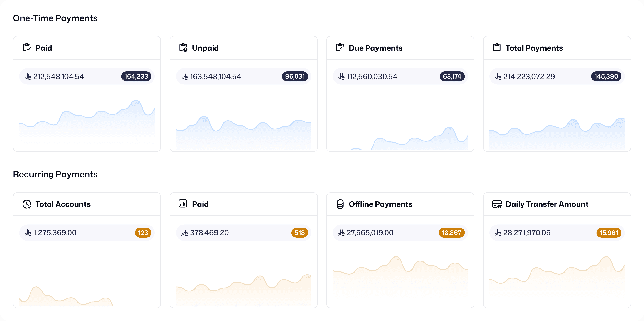This screenshot has width=644, height=321.
Task: Click the orange 123 badge on Total Accounts
Action: (x=143, y=232)
